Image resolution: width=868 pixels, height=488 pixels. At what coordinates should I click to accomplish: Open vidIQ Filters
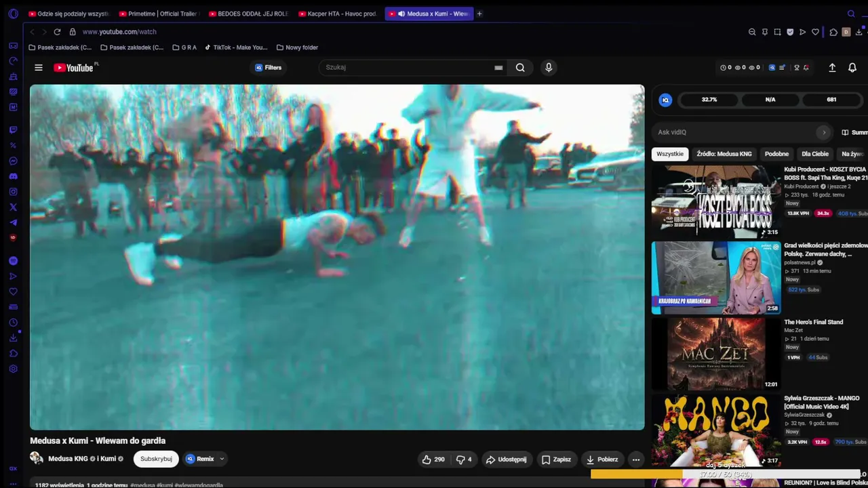(x=269, y=68)
